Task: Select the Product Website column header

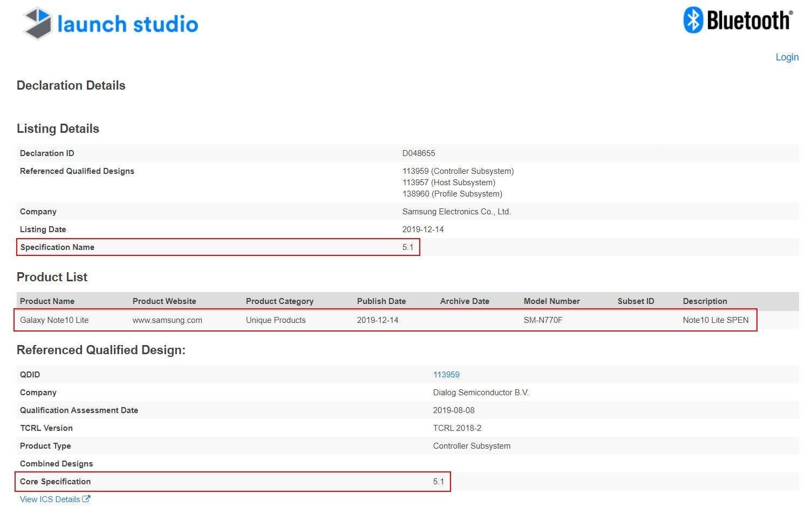Action: (x=164, y=301)
